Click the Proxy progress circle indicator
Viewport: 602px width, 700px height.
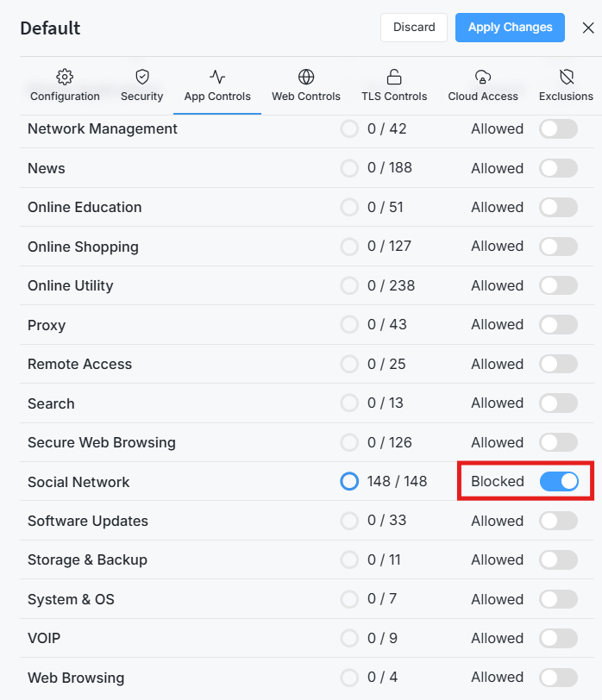click(349, 324)
